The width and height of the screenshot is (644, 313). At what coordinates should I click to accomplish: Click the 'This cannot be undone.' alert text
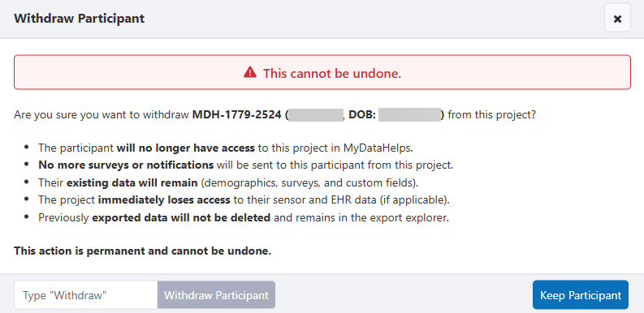[x=332, y=74]
